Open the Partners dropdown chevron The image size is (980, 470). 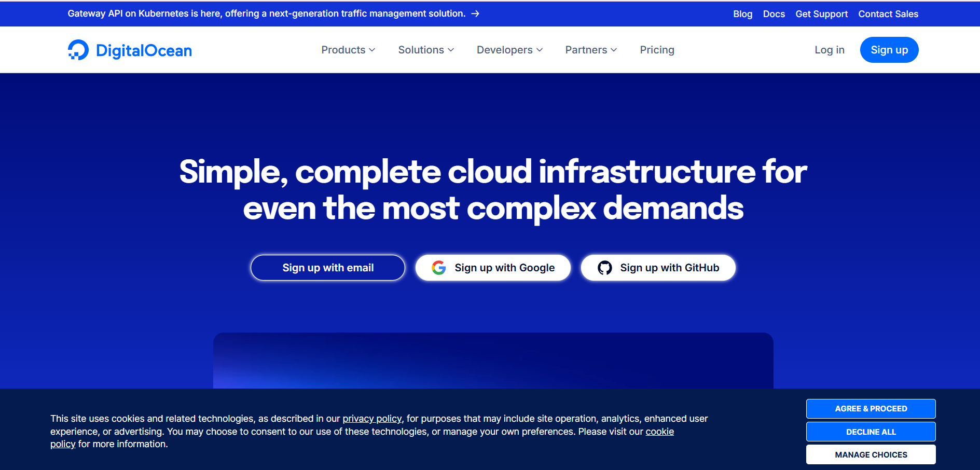(614, 50)
